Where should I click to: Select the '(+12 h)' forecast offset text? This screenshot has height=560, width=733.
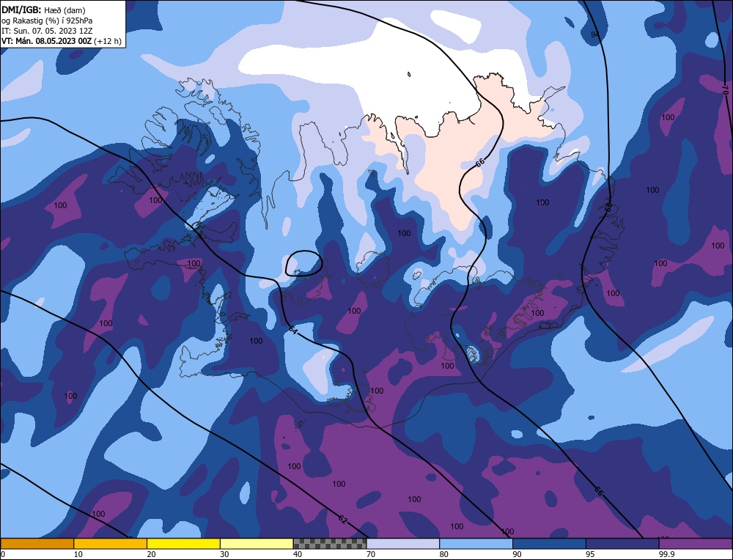click(x=108, y=41)
